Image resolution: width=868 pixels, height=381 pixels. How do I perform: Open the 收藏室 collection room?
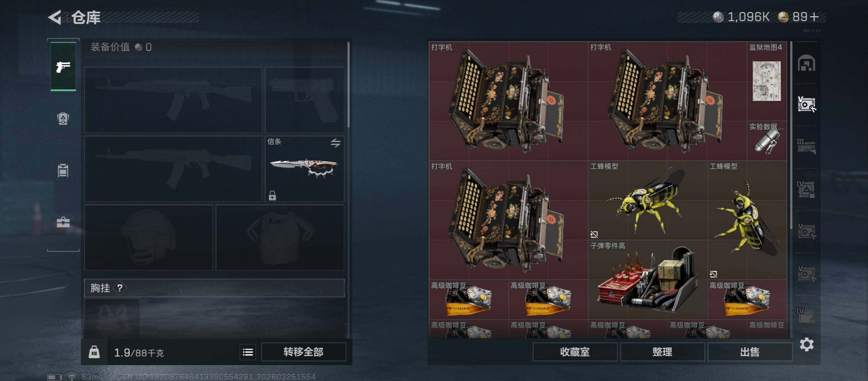(575, 352)
